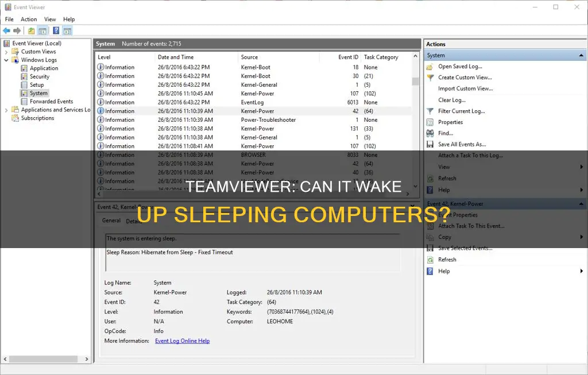
Task: Sort events by Task Category column
Action: pyautogui.click(x=386, y=57)
